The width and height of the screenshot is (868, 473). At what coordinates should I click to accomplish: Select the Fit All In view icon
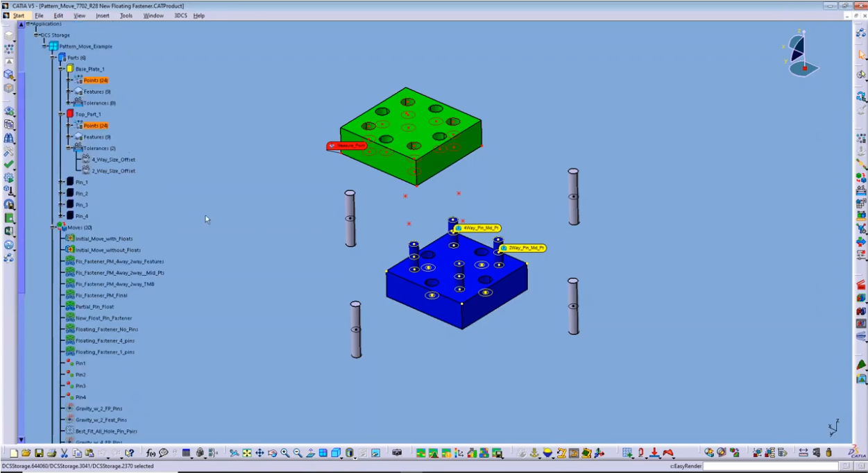(x=246, y=451)
